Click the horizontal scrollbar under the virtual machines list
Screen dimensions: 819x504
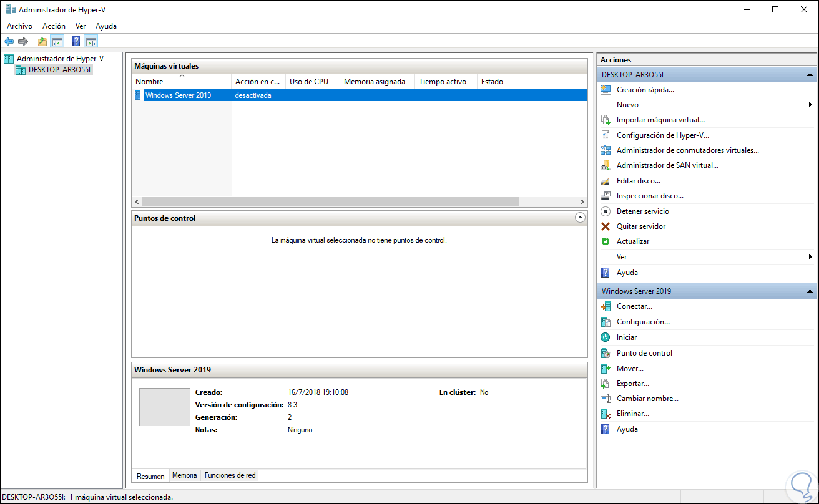tap(330, 202)
